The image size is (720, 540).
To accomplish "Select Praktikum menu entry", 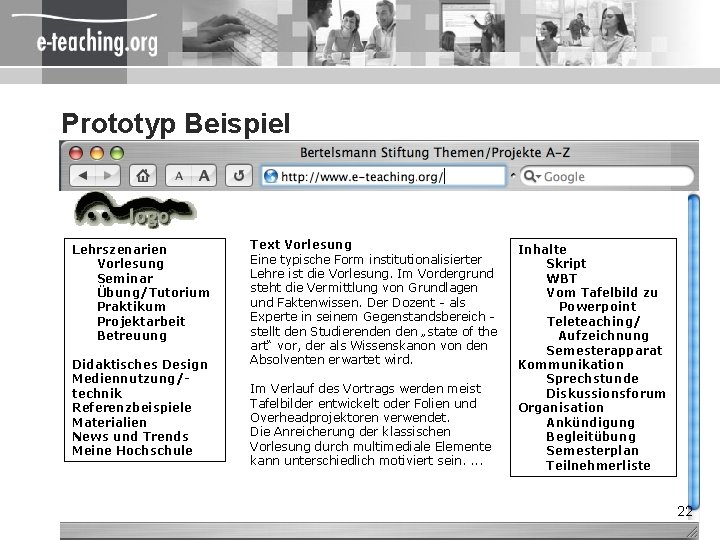I will pyautogui.click(x=131, y=307).
